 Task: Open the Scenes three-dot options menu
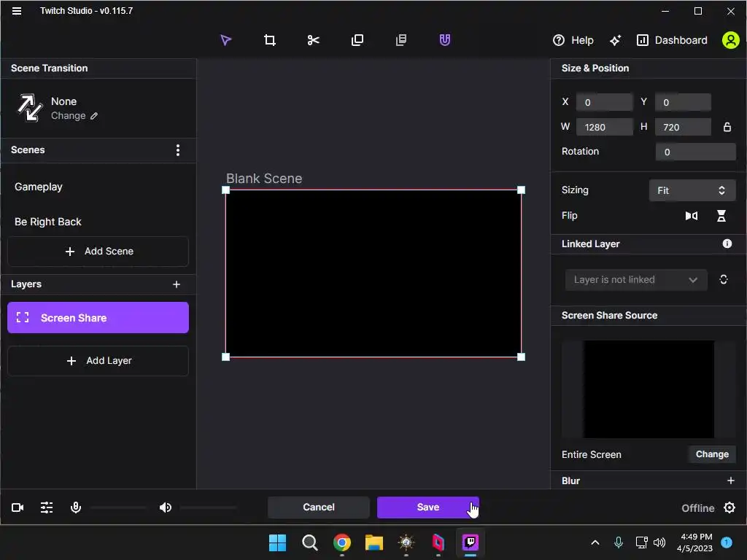coord(178,150)
